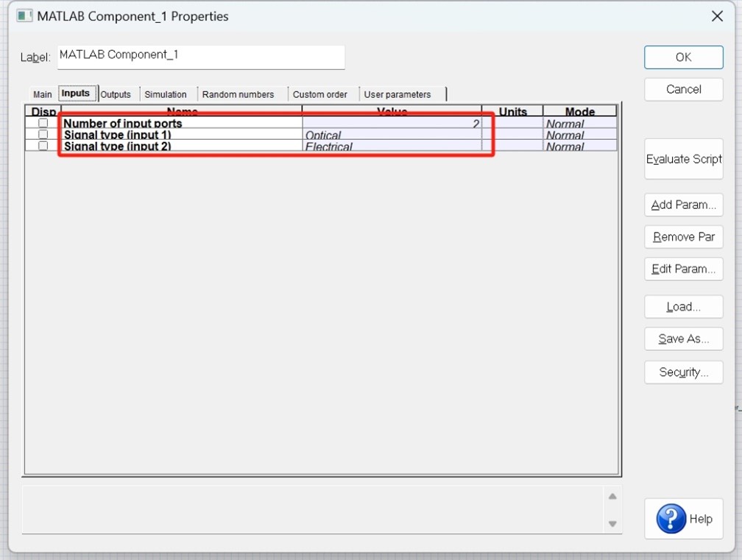Open the Outputs tab
742x560 pixels.
tap(116, 93)
